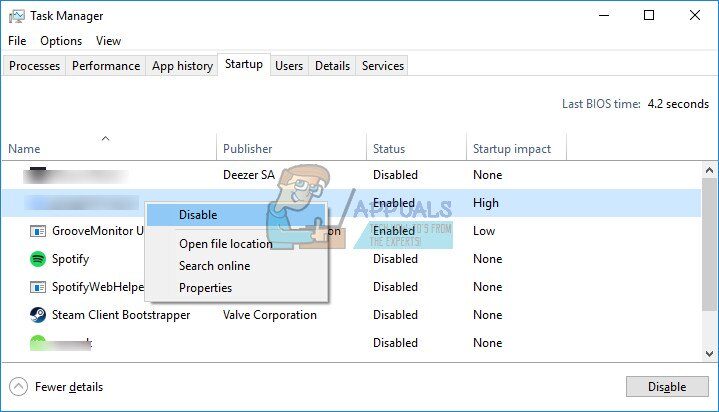Open the File menu

coord(17,41)
